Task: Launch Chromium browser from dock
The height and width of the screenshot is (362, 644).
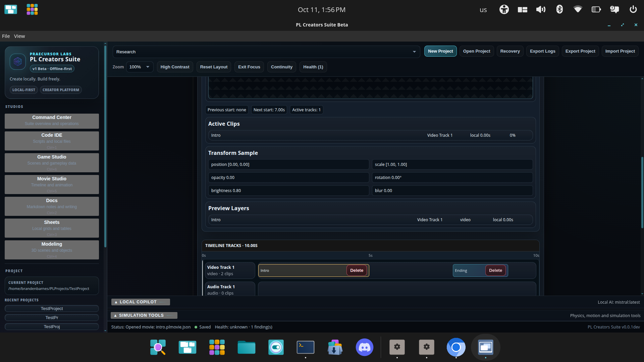Action: (x=456, y=347)
